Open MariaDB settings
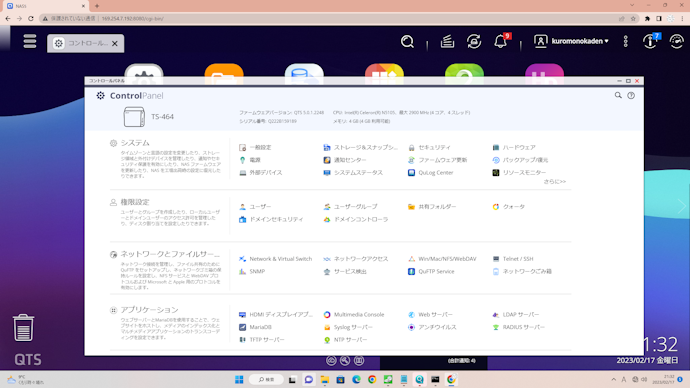 point(255,327)
